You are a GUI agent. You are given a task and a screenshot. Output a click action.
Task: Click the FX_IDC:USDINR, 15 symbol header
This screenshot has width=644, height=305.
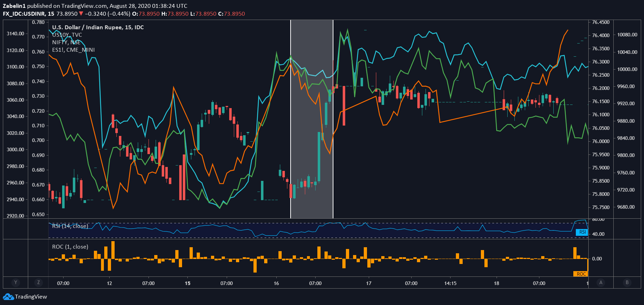point(29,14)
